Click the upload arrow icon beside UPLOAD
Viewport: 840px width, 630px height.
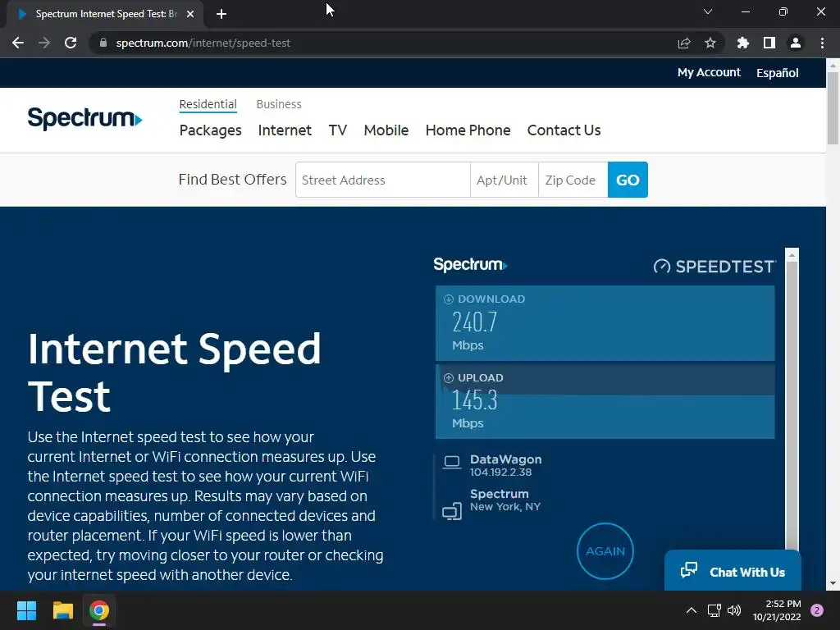pos(449,378)
